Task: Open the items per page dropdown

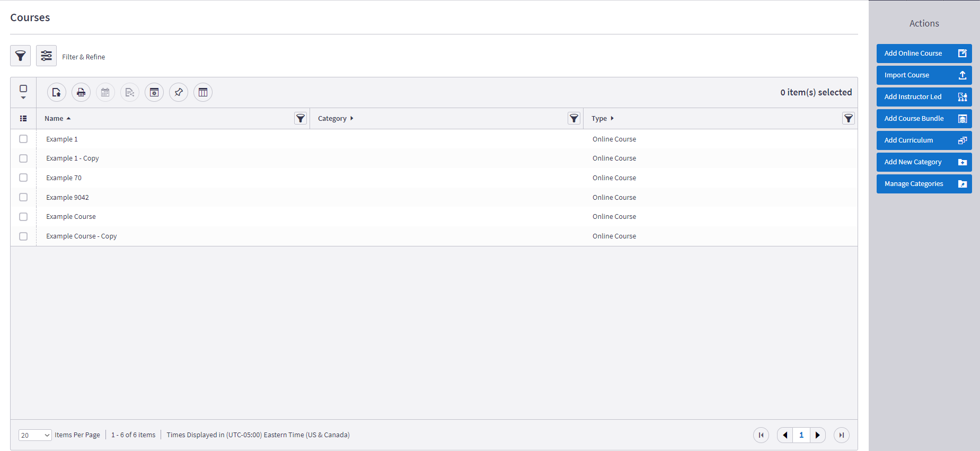Action: (x=35, y=435)
